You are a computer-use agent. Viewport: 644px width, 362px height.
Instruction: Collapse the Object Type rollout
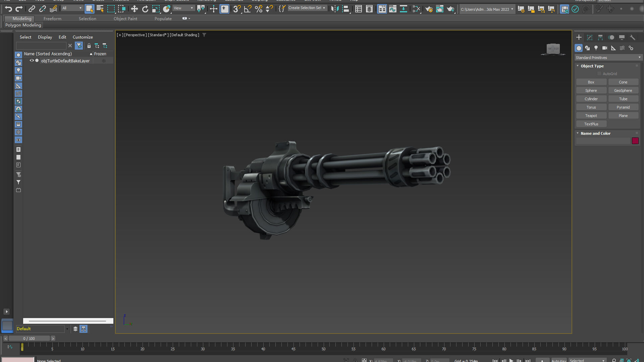click(592, 66)
